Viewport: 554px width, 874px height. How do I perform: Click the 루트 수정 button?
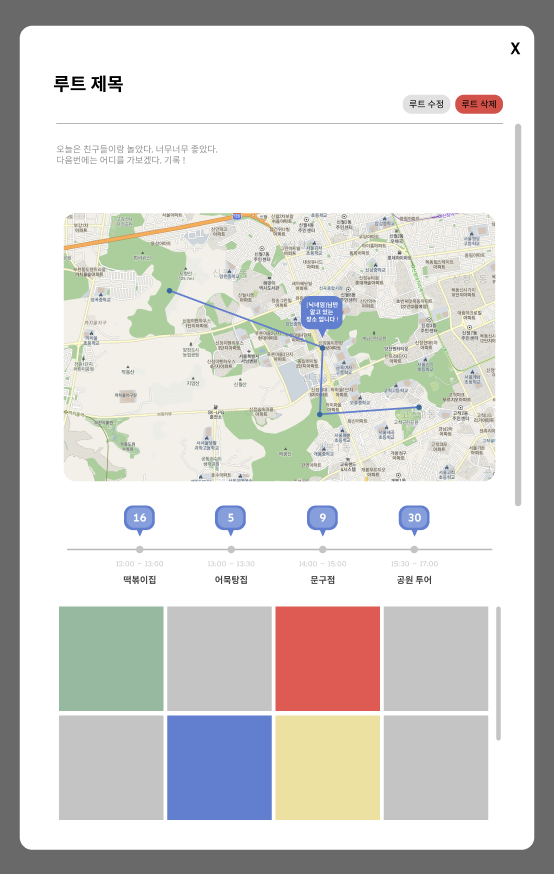[426, 104]
